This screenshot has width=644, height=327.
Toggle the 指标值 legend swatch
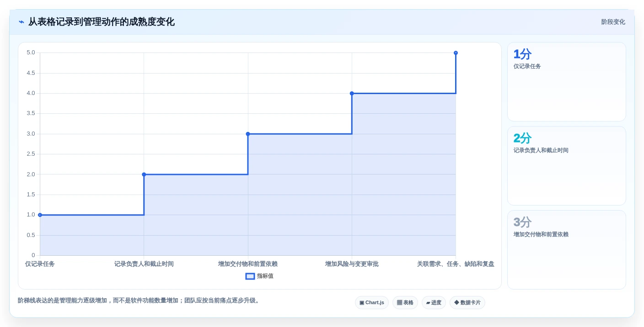click(x=250, y=276)
